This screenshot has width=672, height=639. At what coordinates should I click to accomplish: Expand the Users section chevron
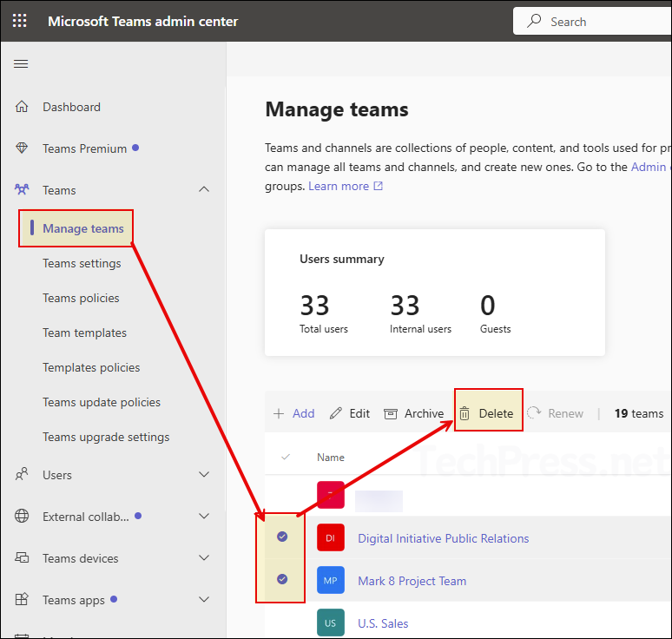coord(204,474)
